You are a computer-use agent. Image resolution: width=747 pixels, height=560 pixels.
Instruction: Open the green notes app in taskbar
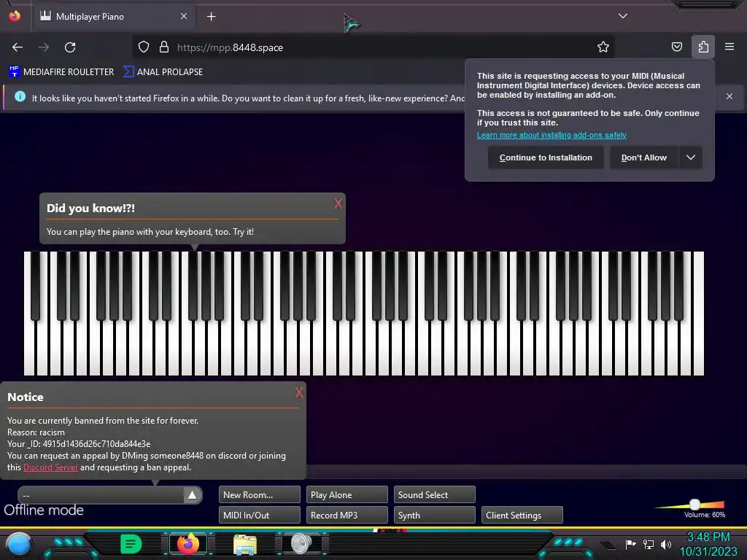click(x=131, y=544)
